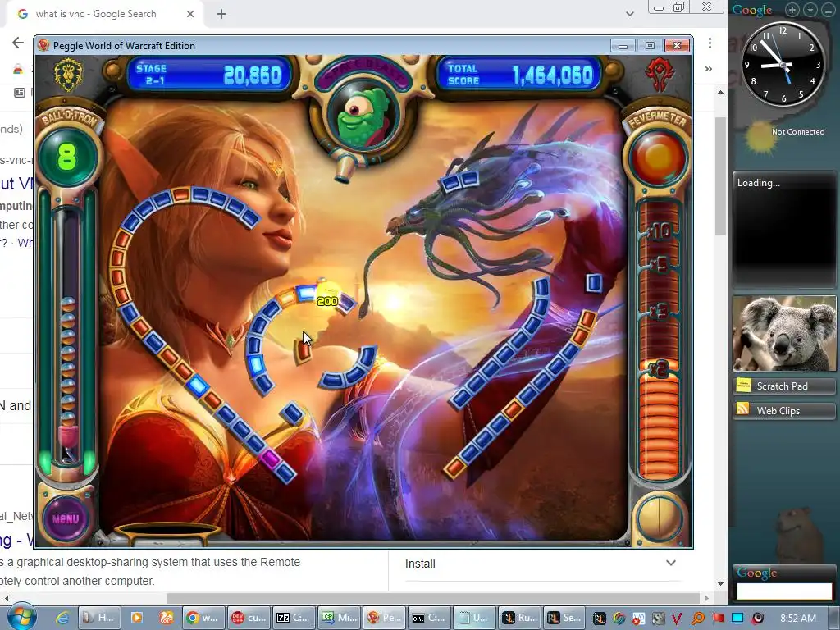Image resolution: width=840 pixels, height=630 pixels.
Task: Click the isolated blue peg at upper right
Action: point(594,282)
